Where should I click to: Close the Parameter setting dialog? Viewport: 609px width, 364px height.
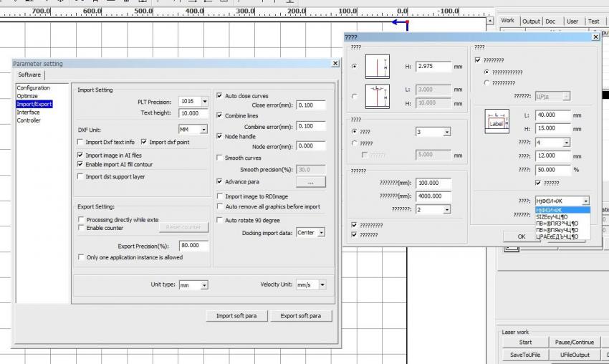coord(335,64)
